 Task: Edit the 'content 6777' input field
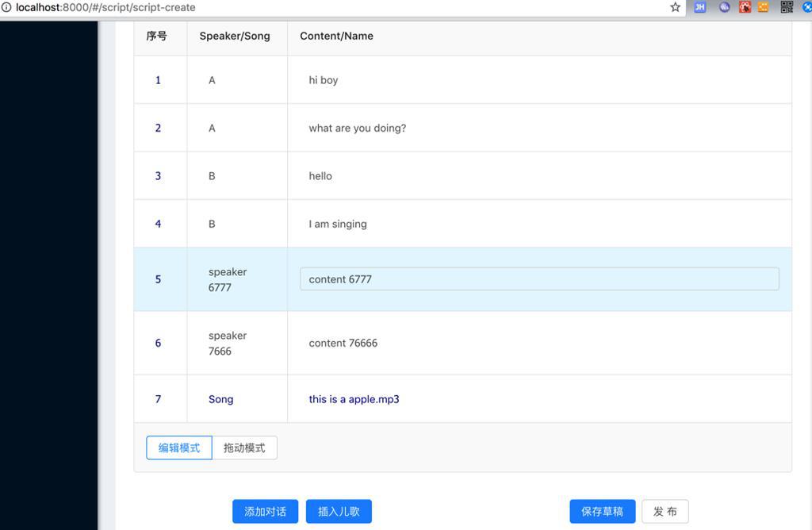(539, 279)
